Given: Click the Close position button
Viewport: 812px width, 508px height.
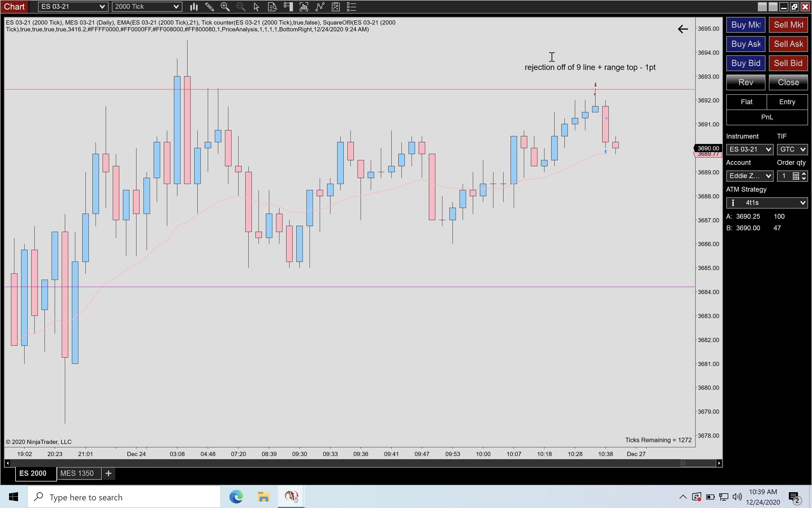Looking at the screenshot, I should click(x=788, y=82).
